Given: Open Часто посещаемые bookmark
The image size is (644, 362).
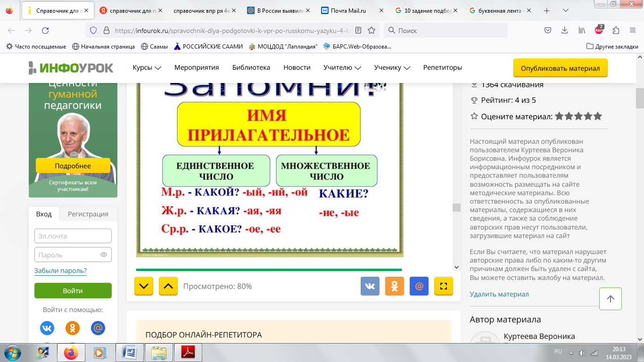Looking at the screenshot, I should (36, 46).
